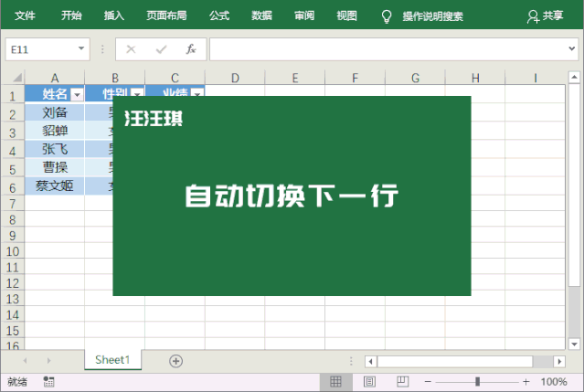The width and height of the screenshot is (584, 392).
Task: Click next sheet navigation arrow
Action: coord(48,361)
